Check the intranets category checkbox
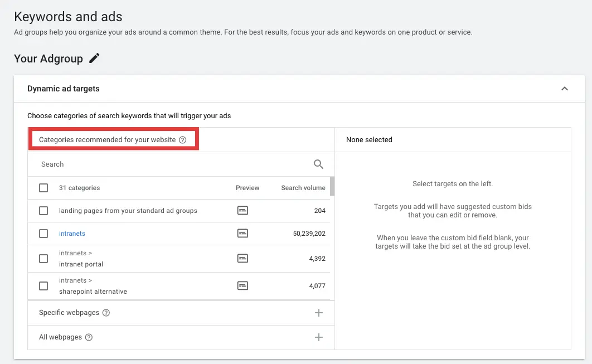This screenshot has width=592, height=364. pos(43,234)
